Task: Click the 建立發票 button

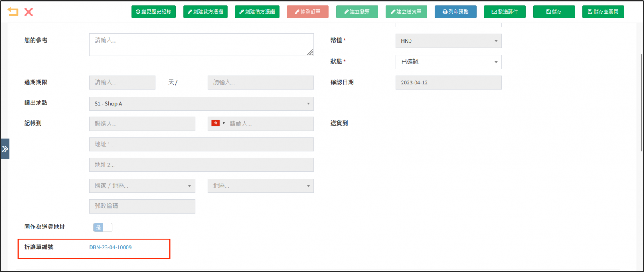Action: pos(357,12)
